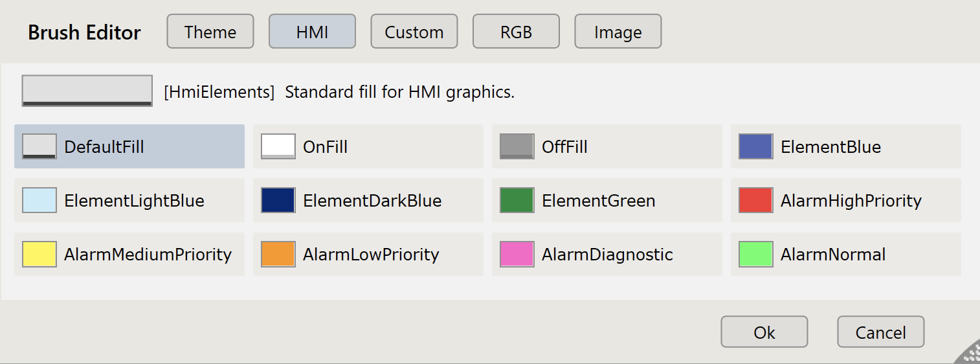Click the large HmiElements brush preview
This screenshot has width=980, height=364.
(87, 91)
